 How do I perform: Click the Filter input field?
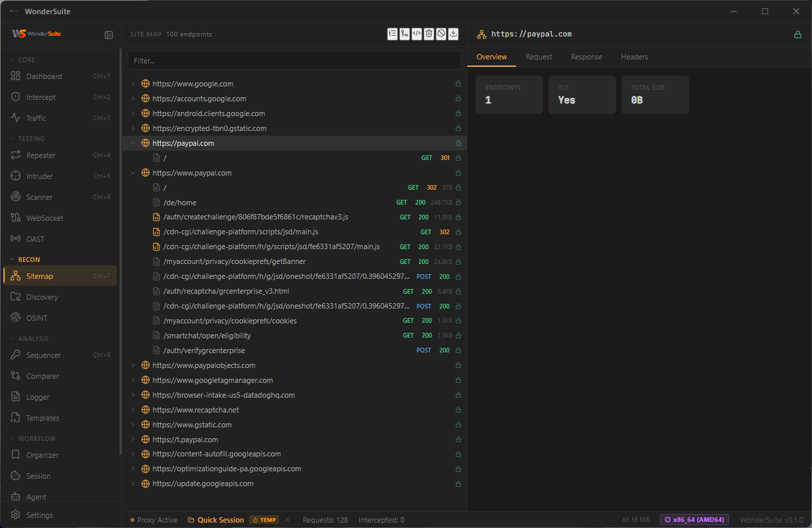pos(295,61)
